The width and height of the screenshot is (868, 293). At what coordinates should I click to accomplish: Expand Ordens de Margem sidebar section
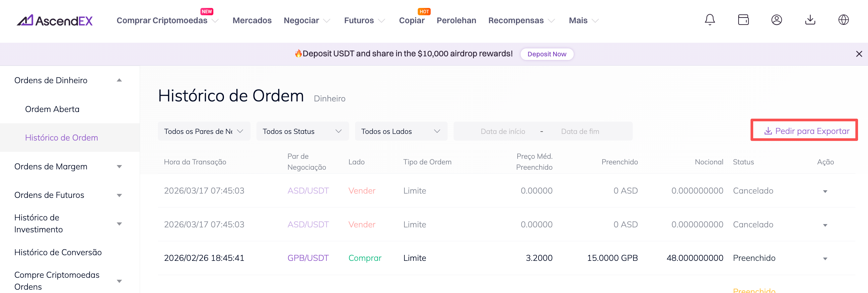coord(68,167)
